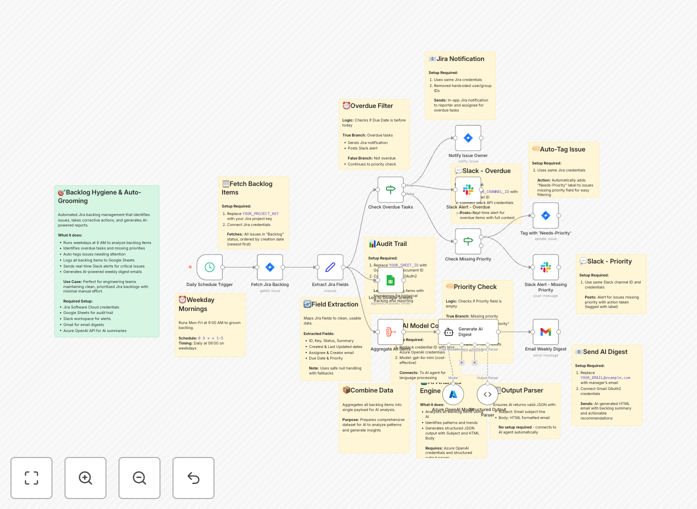Select the Fetch Jira Backlog node
Screen dimensions: 697x509
tap(270, 267)
